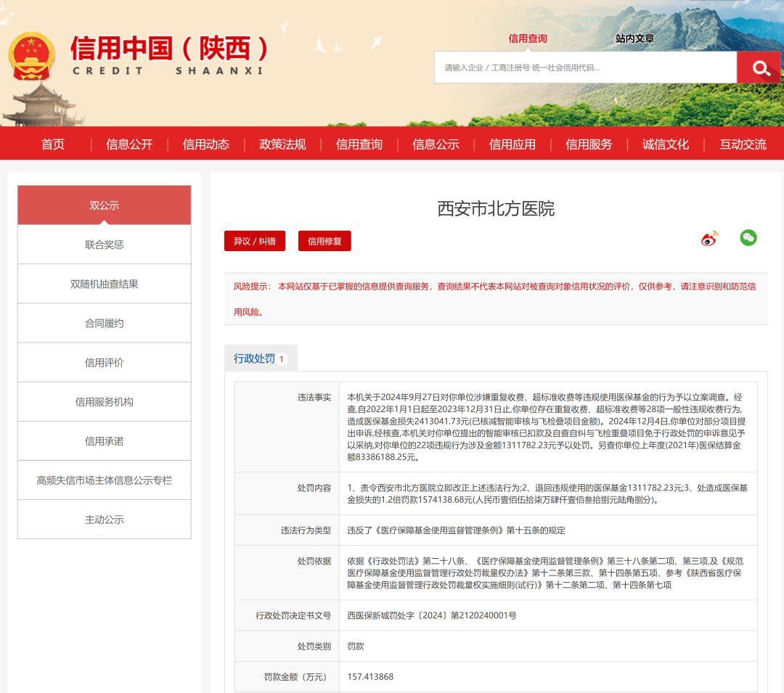The height and width of the screenshot is (693, 784).
Task: Click the national emblem logo
Action: pos(31,56)
